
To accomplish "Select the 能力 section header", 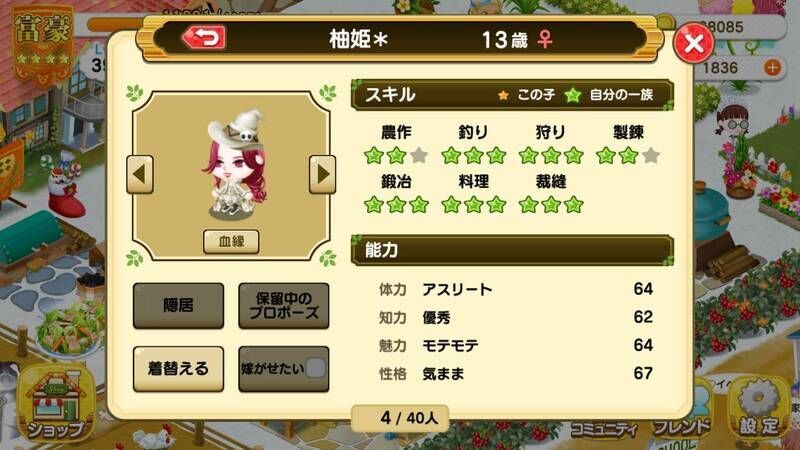I will tap(512, 251).
